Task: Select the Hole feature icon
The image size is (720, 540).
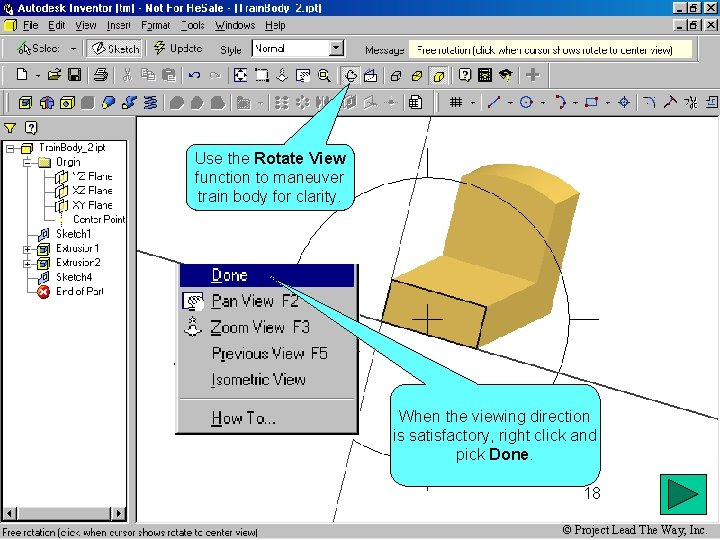Action: (x=67, y=102)
